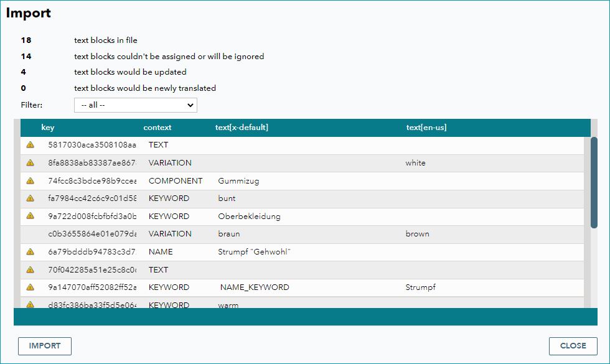Click the Oberbekleidung text cell

click(x=249, y=217)
